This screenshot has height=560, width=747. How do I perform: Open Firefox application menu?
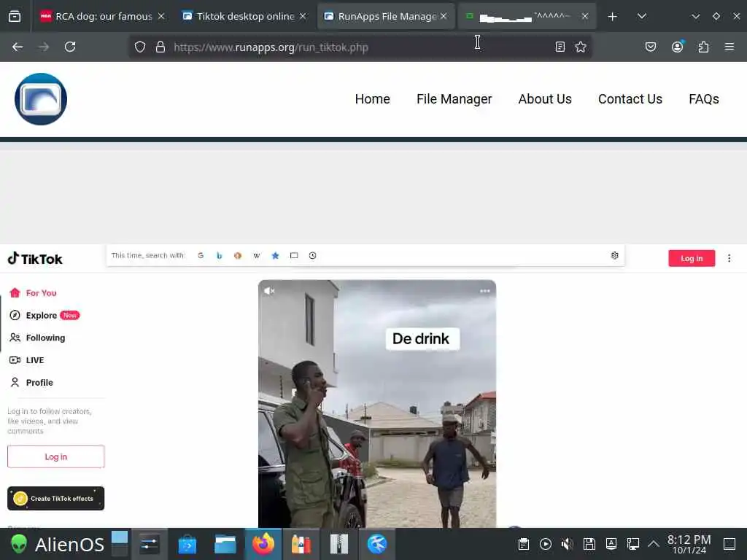coord(729,47)
